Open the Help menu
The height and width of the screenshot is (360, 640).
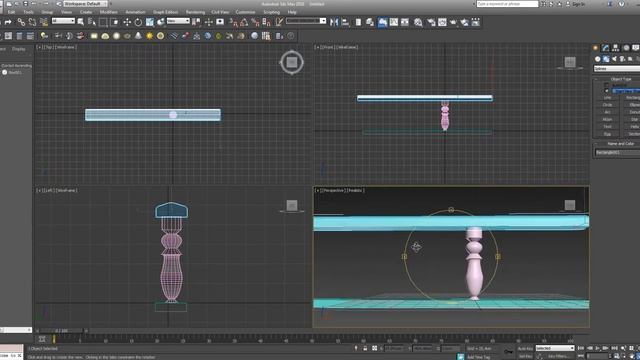[x=292, y=12]
